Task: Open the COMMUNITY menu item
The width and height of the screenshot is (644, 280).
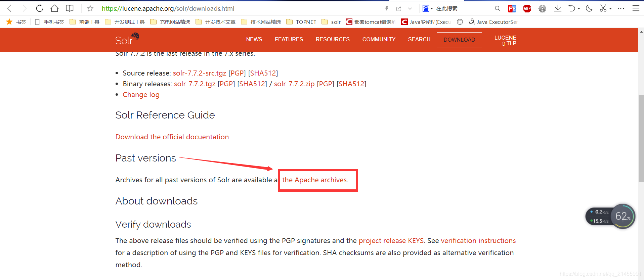Action: (379, 40)
